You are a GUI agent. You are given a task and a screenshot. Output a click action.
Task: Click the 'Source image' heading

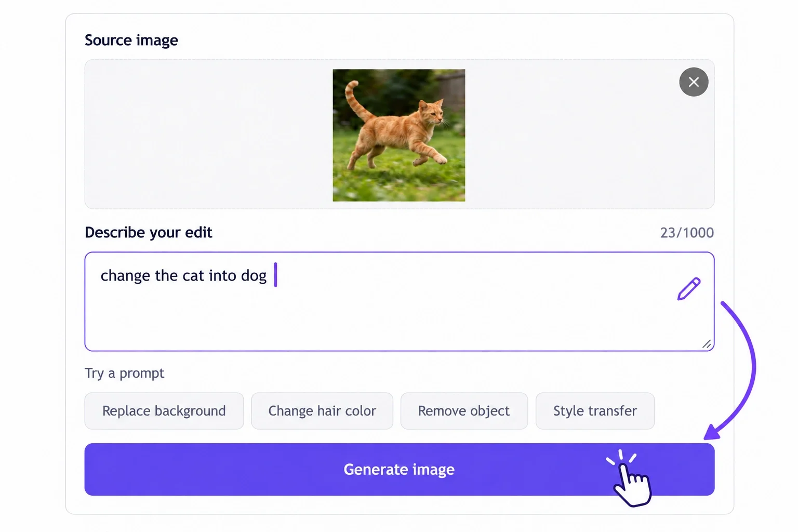pos(131,41)
